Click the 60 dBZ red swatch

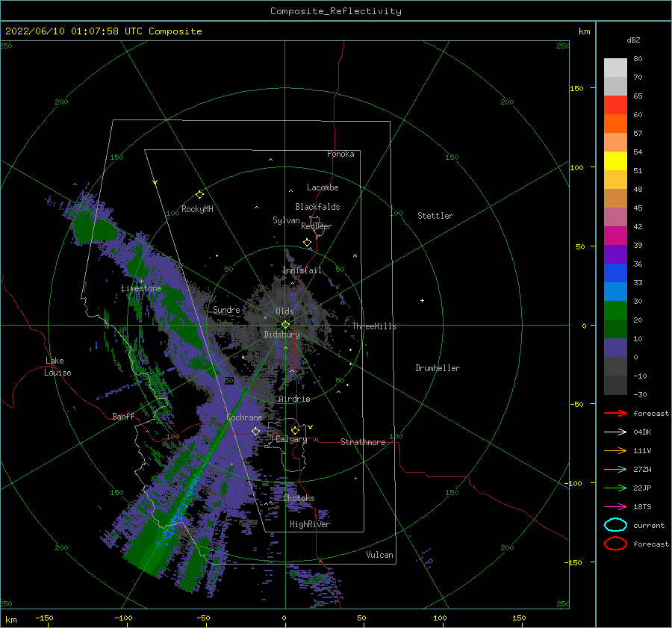pos(615,105)
